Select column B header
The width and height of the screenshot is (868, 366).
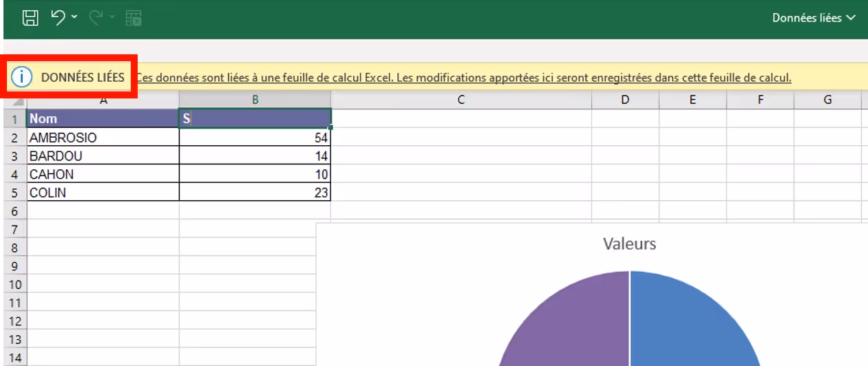(x=255, y=100)
